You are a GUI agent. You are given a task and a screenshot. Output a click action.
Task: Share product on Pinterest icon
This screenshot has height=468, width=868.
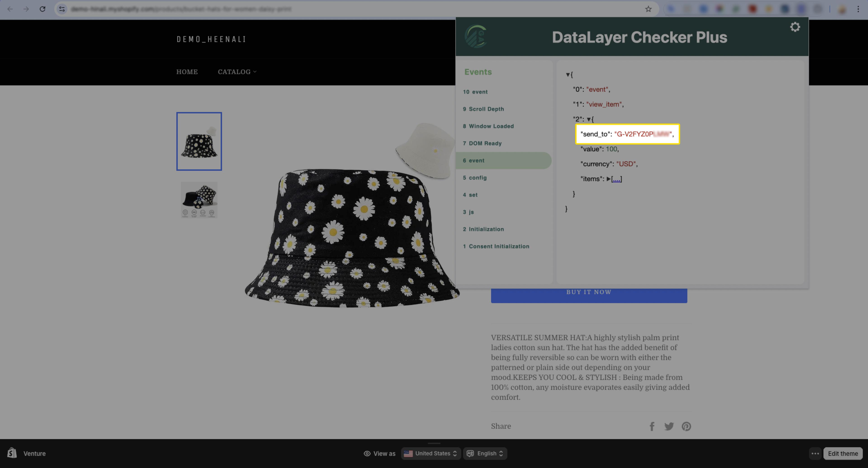[x=686, y=426]
